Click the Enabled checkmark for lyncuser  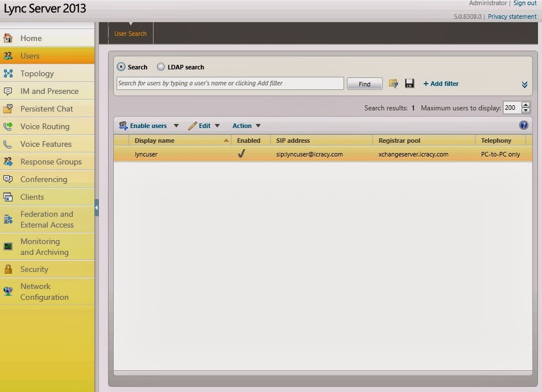pos(241,154)
